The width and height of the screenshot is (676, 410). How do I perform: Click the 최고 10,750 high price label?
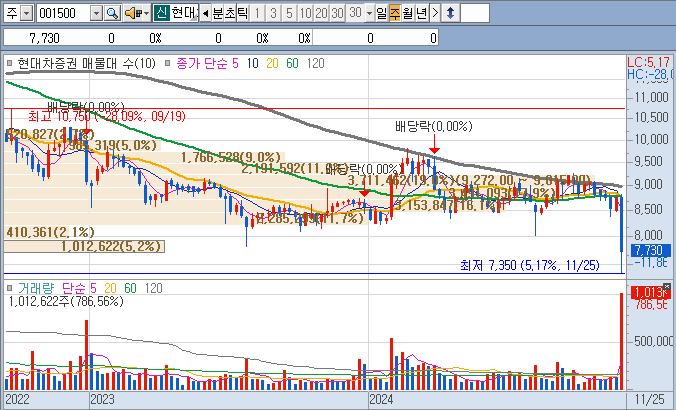106,116
